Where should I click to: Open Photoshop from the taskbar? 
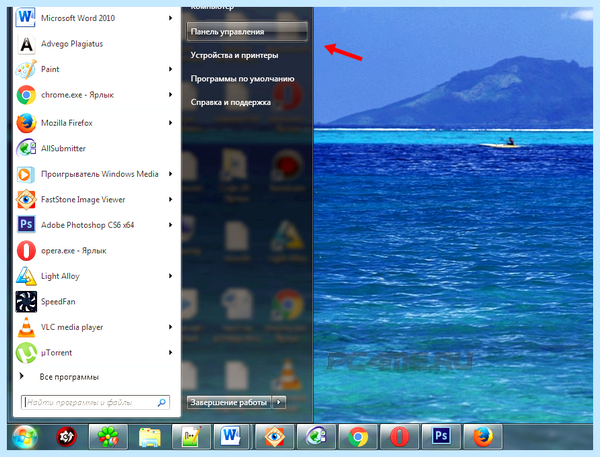(441, 437)
